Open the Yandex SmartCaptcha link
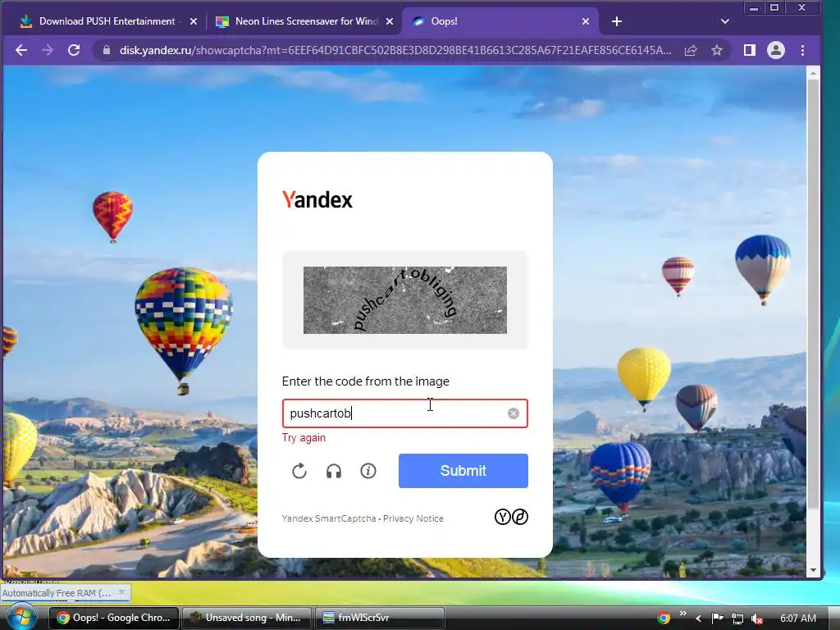 coord(329,518)
